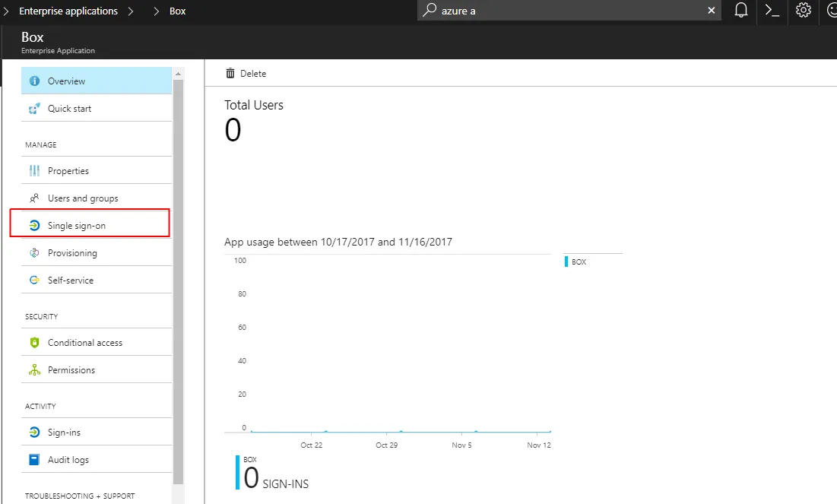Click the Quick start rocket icon
This screenshot has width=837, height=504.
pos(34,109)
